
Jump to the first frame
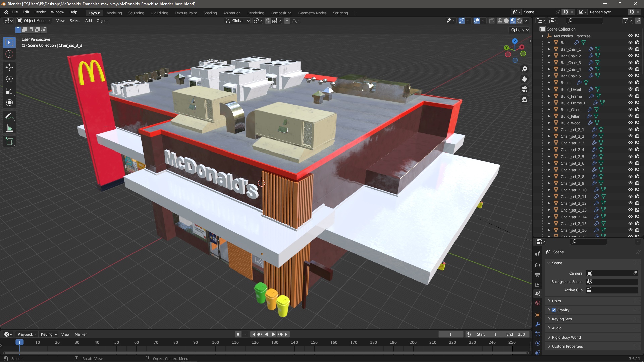point(253,334)
